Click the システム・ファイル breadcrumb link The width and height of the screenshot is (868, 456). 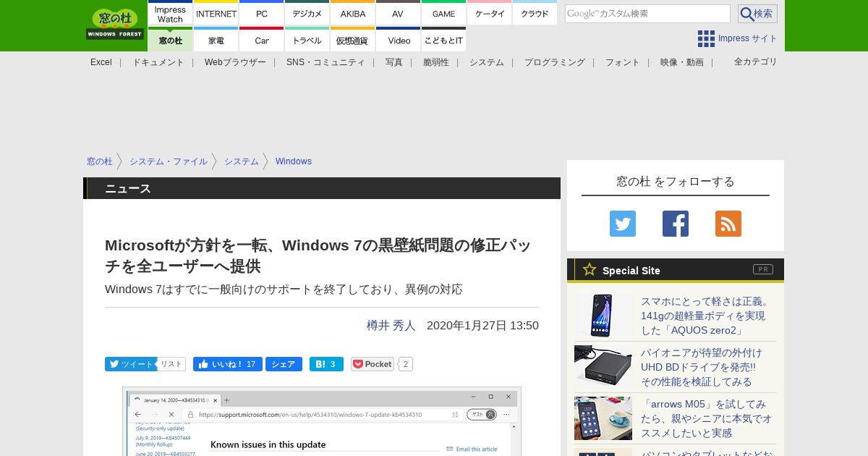(169, 161)
